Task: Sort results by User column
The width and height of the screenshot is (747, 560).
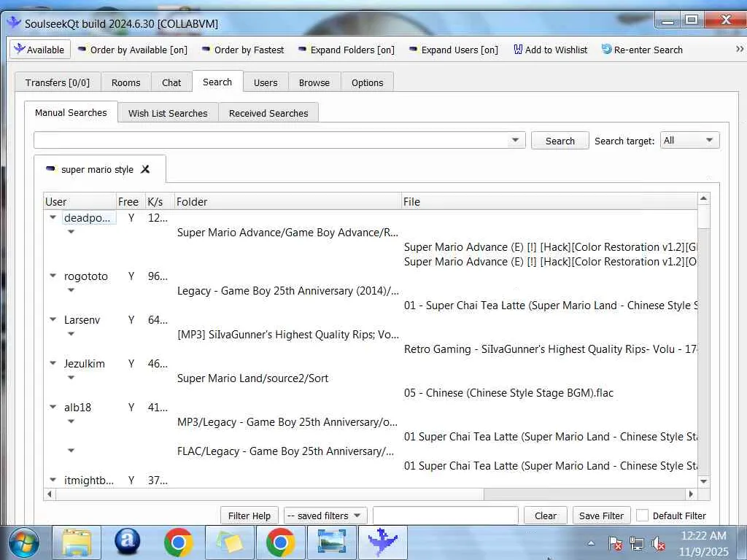Action: (x=80, y=201)
